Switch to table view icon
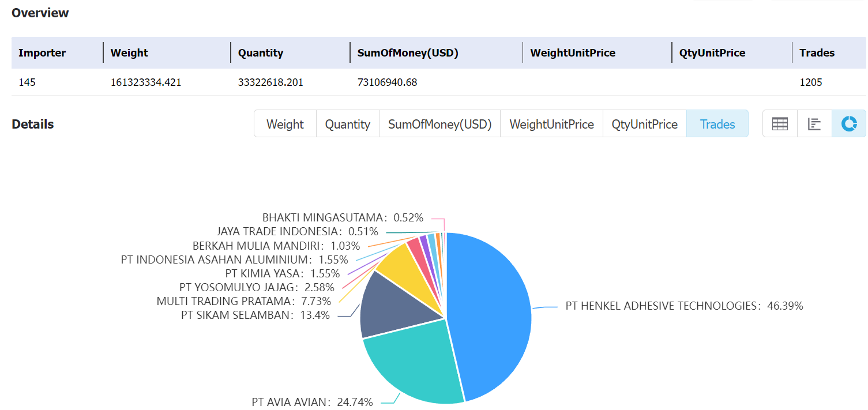Viewport: 868px width, 410px height. tap(780, 124)
